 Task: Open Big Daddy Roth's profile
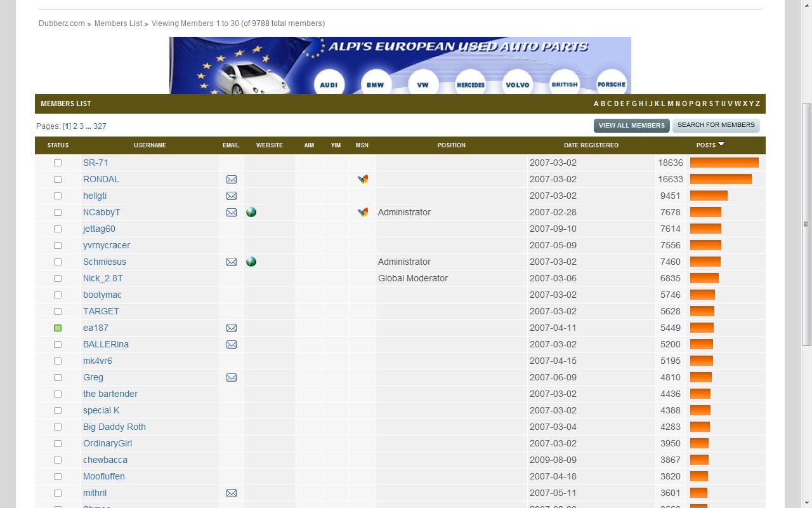[x=114, y=427]
